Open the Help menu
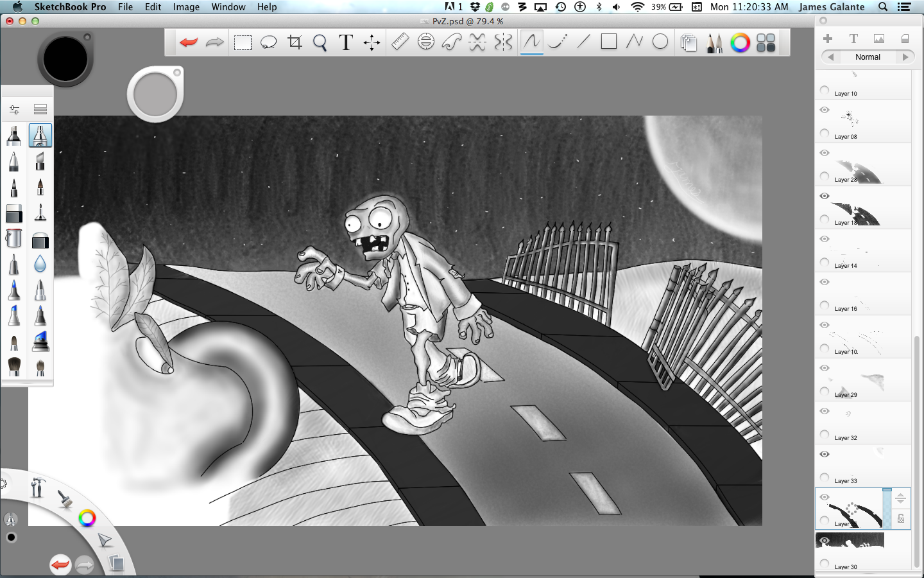The width and height of the screenshot is (924, 578). tap(267, 7)
